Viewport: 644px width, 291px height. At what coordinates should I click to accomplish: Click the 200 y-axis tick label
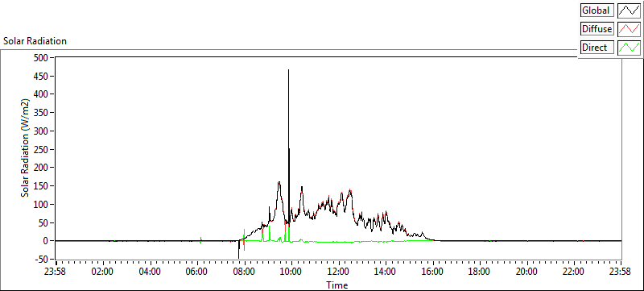(x=40, y=168)
